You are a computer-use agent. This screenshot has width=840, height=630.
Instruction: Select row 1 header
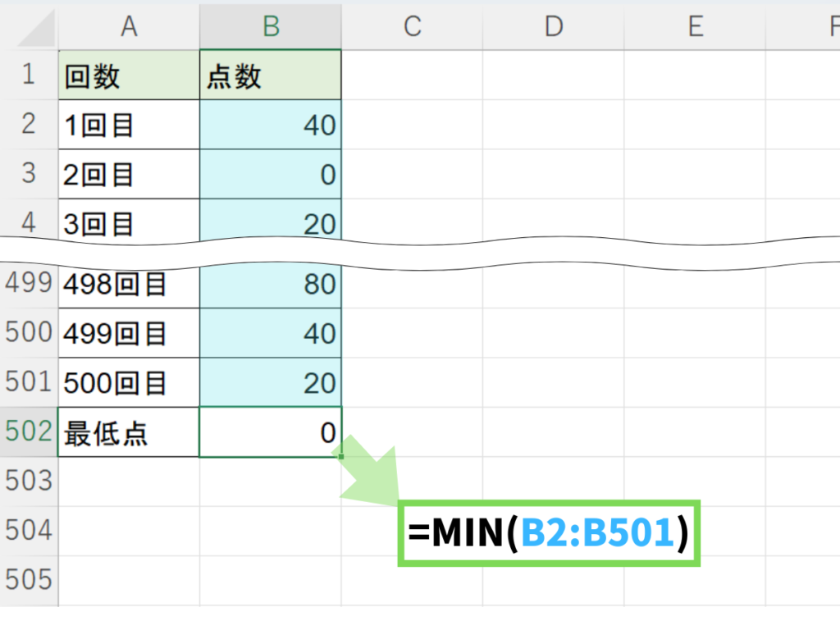coord(29,75)
